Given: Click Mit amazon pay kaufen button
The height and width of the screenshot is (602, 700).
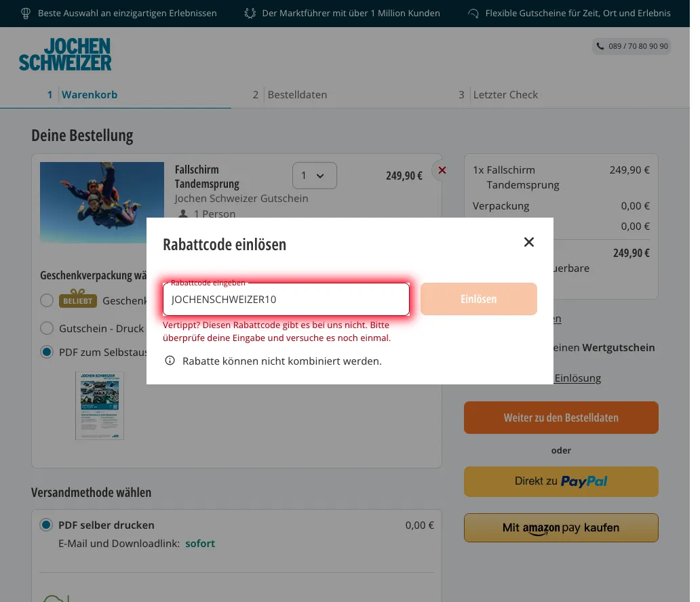Looking at the screenshot, I should click(x=561, y=528).
